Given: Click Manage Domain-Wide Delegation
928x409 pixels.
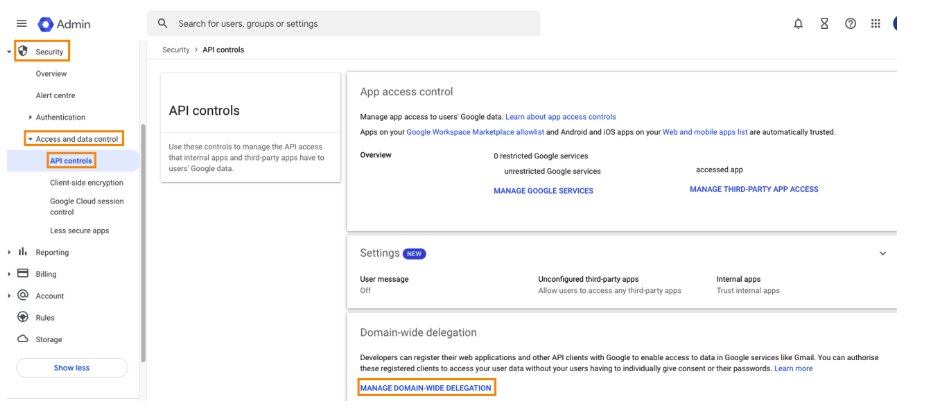Looking at the screenshot, I should (x=426, y=388).
